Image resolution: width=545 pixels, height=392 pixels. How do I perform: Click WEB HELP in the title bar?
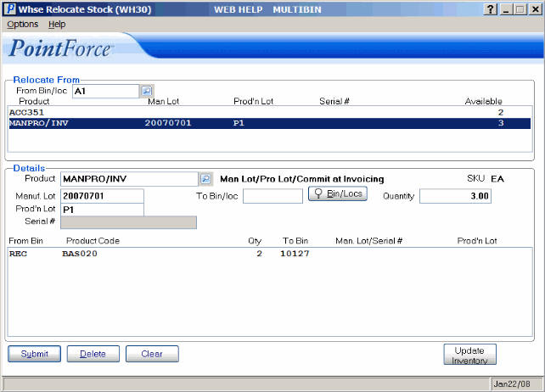pyautogui.click(x=238, y=9)
